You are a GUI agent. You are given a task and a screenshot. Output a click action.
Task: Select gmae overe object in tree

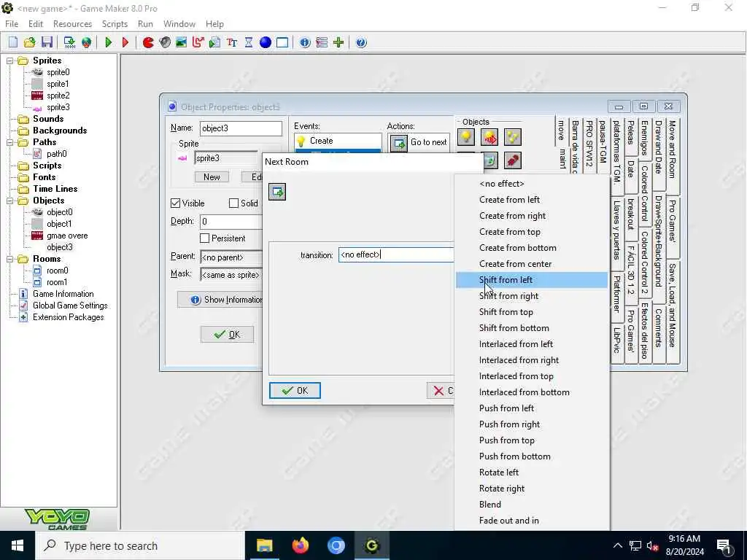(67, 236)
